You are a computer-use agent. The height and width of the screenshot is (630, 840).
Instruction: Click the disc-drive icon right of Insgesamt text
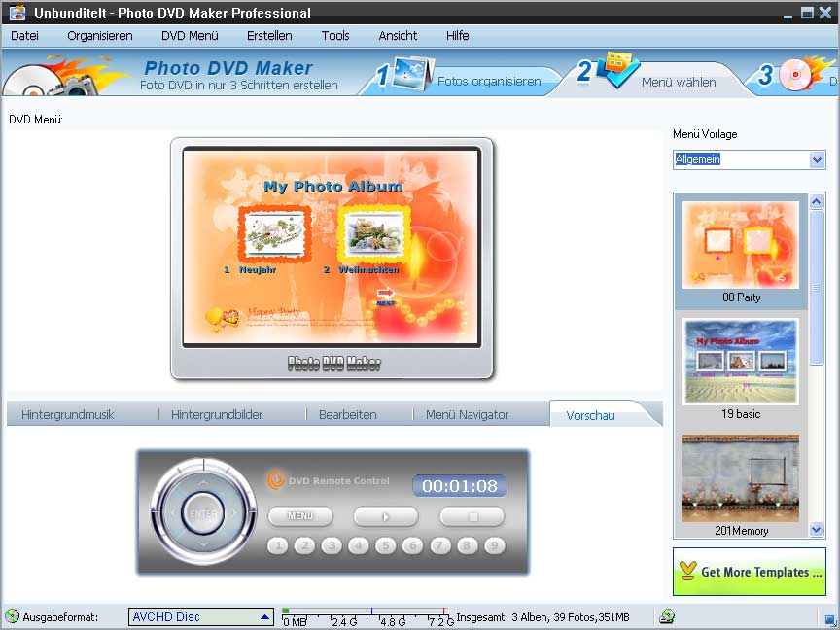click(667, 616)
